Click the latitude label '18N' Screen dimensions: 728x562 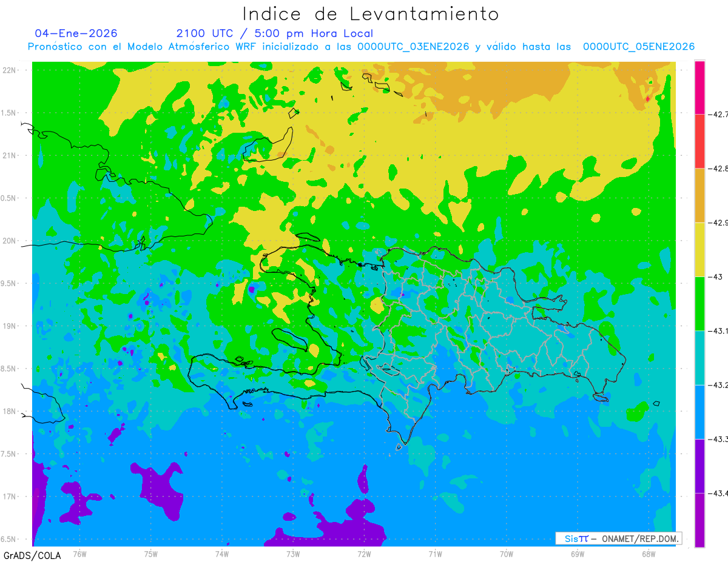9,411
